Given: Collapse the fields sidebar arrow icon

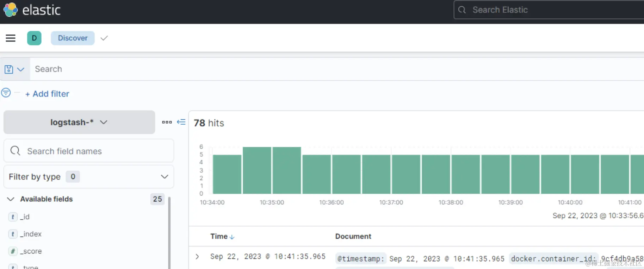Looking at the screenshot, I should point(181,122).
